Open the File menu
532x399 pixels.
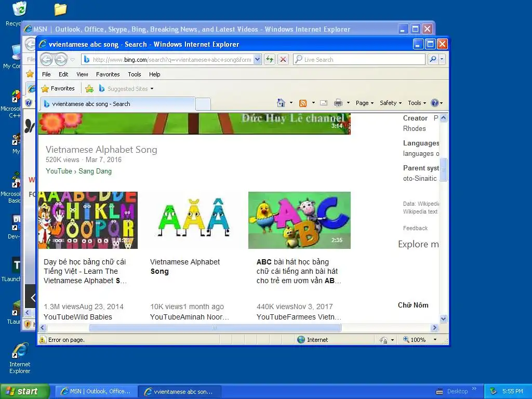[x=46, y=74]
